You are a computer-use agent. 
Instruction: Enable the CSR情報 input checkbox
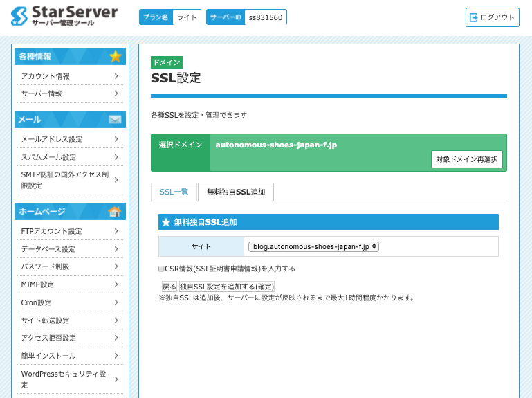pyautogui.click(x=161, y=269)
